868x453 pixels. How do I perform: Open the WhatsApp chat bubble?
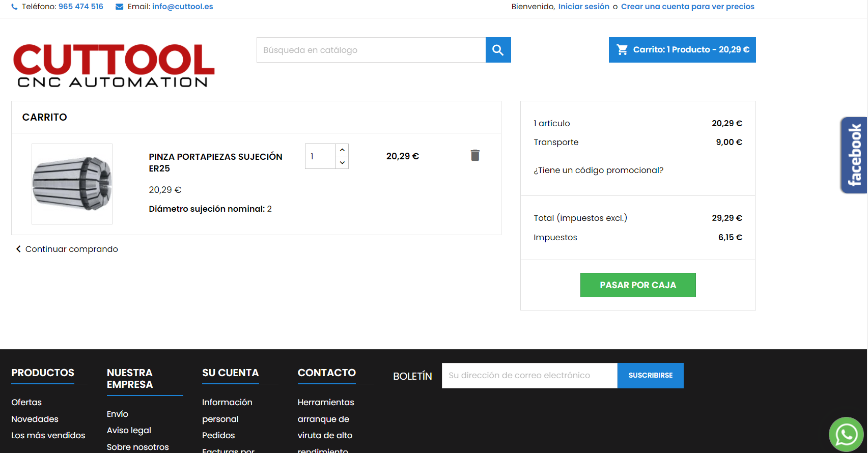846,434
